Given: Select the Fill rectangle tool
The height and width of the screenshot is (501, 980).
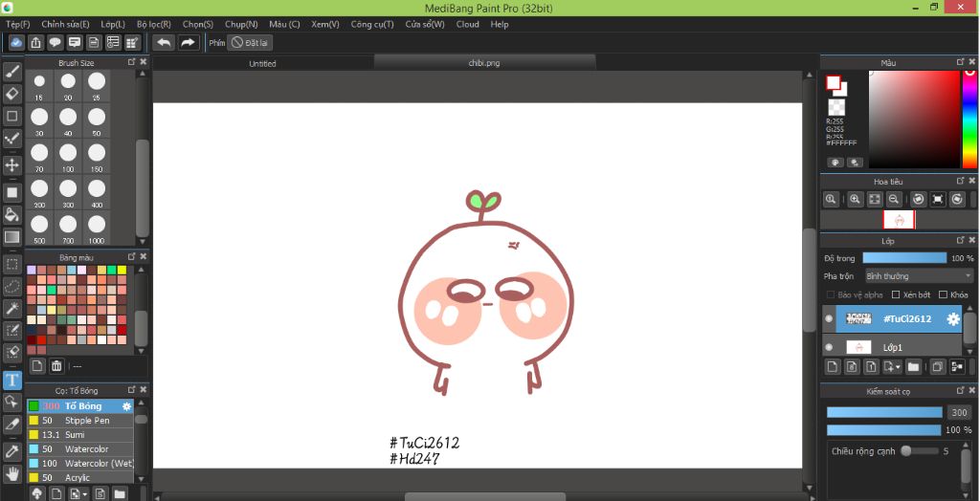Looking at the screenshot, I should 11,192.
